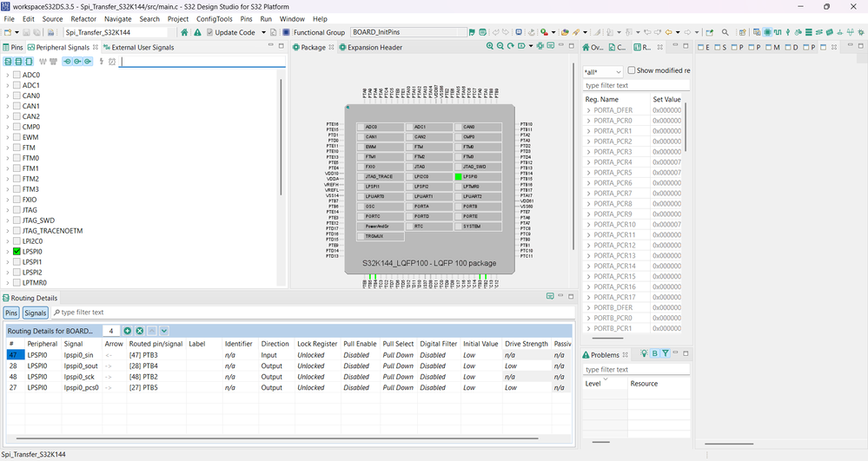Open the Functional Group BOARD_InitPins dropdown

(408, 32)
